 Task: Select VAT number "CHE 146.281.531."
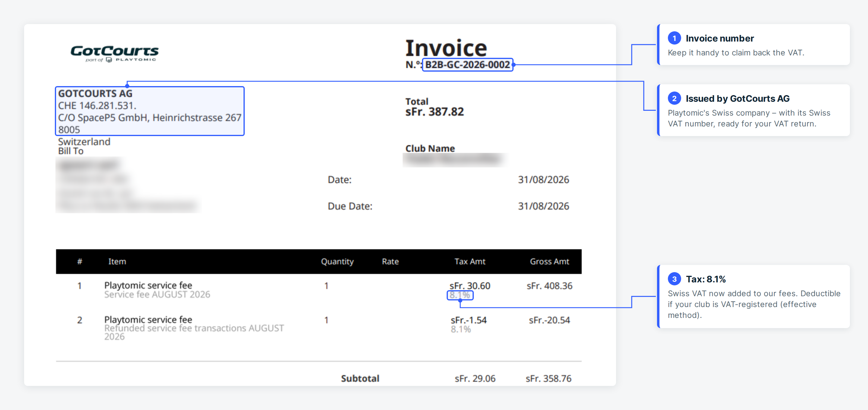coord(97,106)
